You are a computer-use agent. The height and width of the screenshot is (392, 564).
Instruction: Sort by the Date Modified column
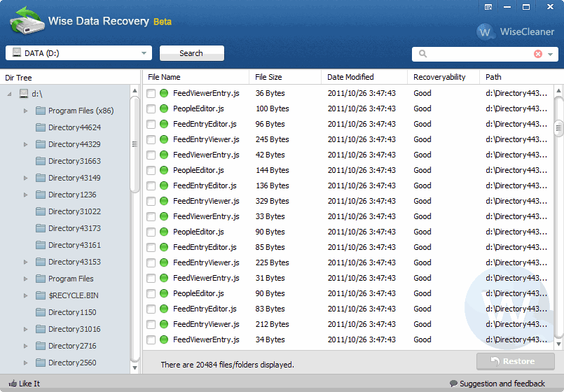tap(364, 77)
